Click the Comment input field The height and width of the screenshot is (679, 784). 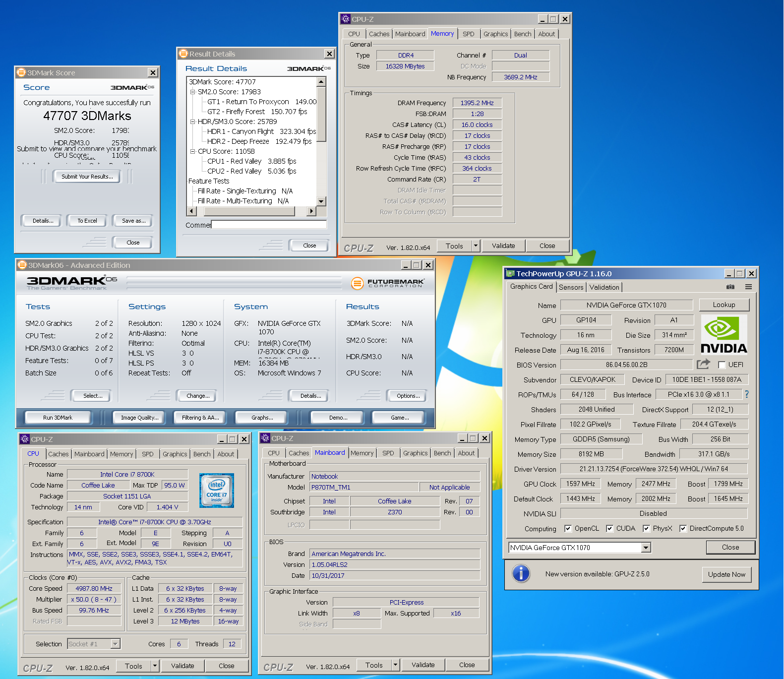tap(269, 225)
